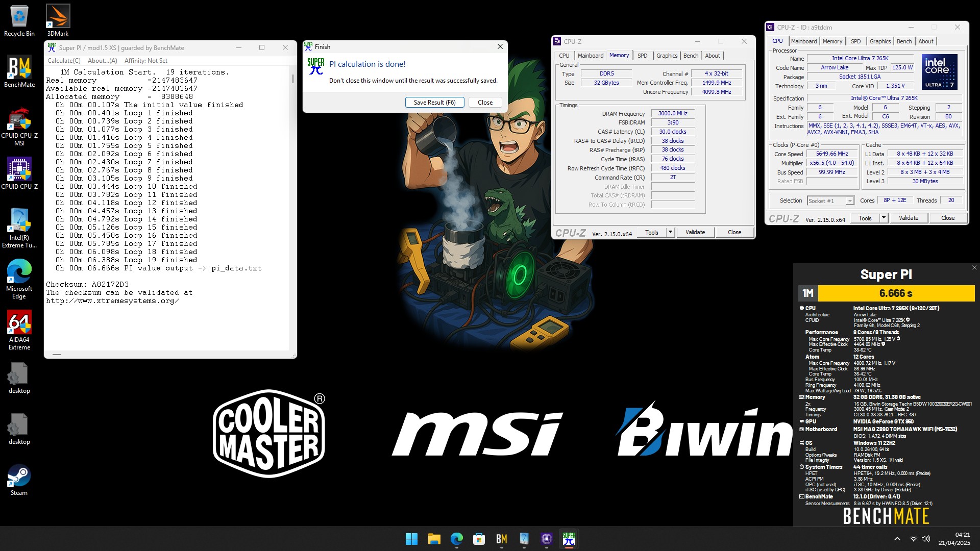Switch to BenchMate in the taskbar
This screenshot has width=980, height=551.
501,539
